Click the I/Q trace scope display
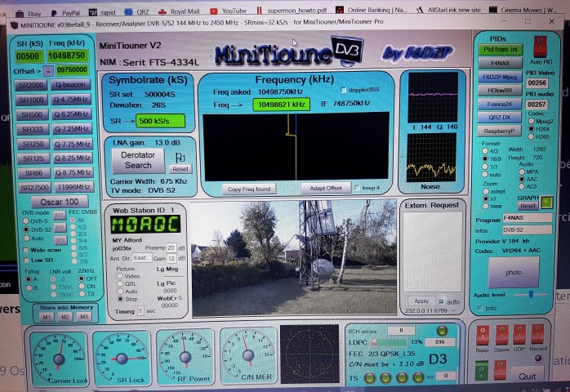The image size is (570, 392). coord(433,97)
